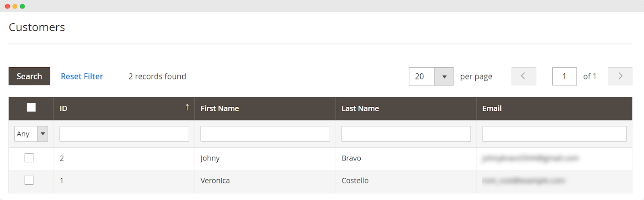Click the First Name filter field
This screenshot has height=200, width=644.
[265, 134]
